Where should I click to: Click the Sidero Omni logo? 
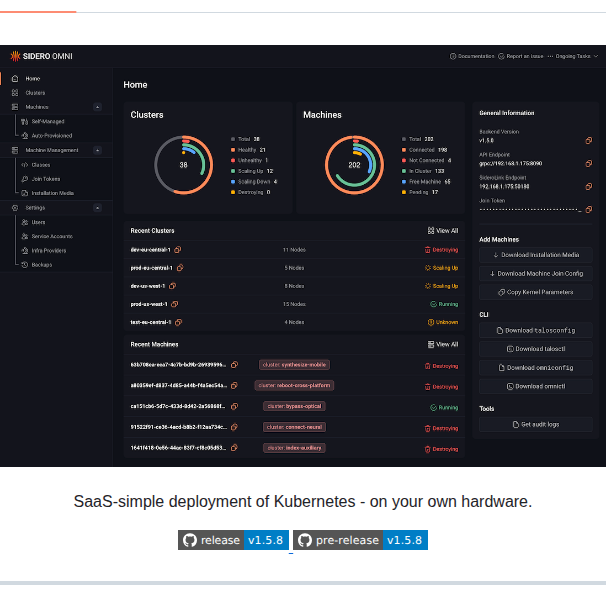(x=41, y=56)
